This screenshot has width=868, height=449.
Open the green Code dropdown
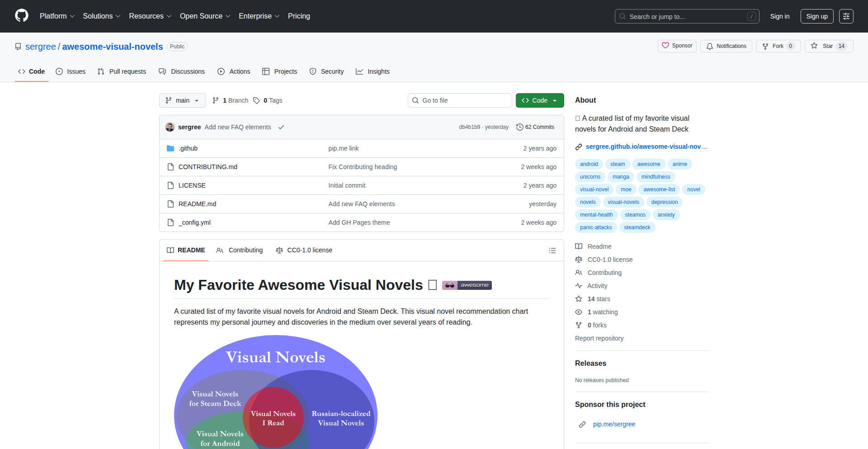tap(539, 100)
